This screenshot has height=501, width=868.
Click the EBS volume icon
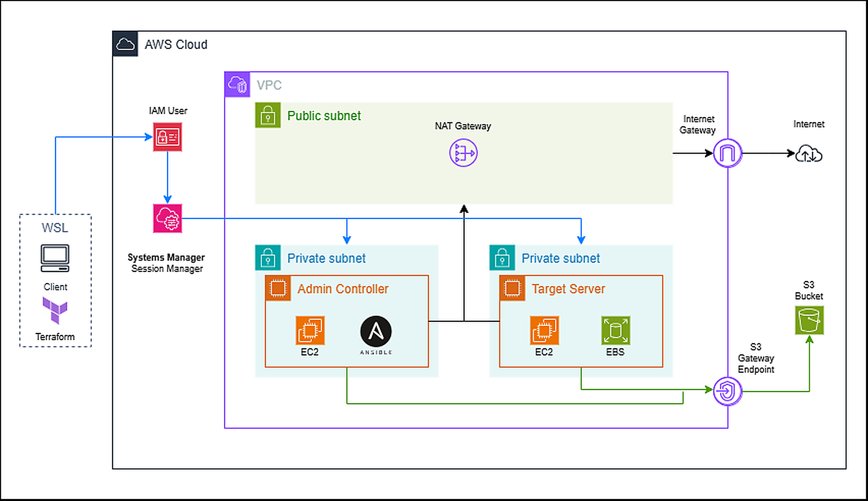click(616, 330)
